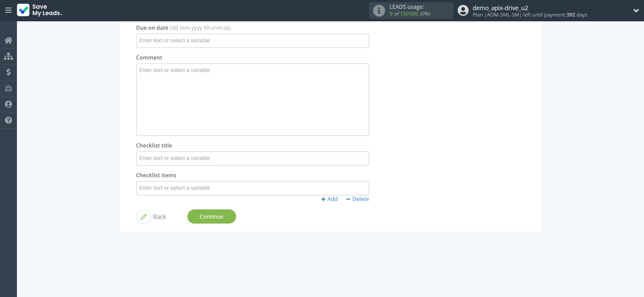Open the profile icon in the sidebar

point(8,104)
